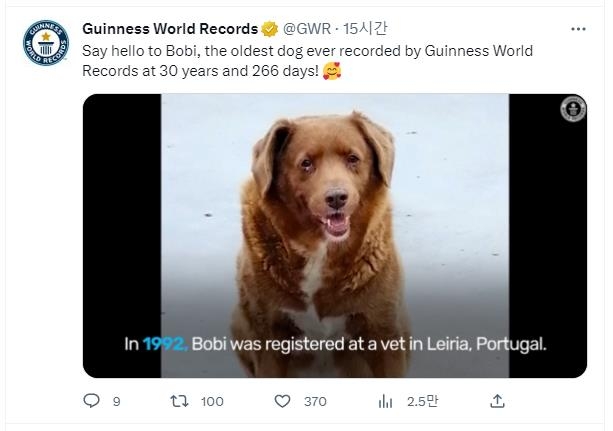Open the "Guinness World Records" display name link
613x431 pixels.
coord(170,27)
